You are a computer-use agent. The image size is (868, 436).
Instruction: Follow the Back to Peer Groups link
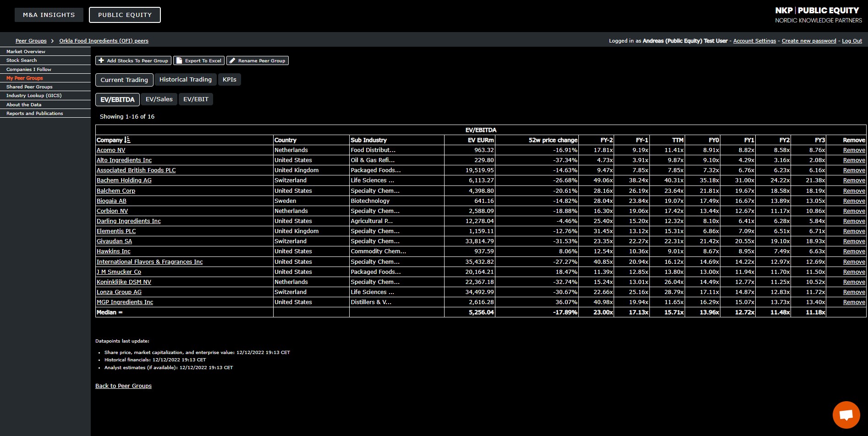point(123,386)
